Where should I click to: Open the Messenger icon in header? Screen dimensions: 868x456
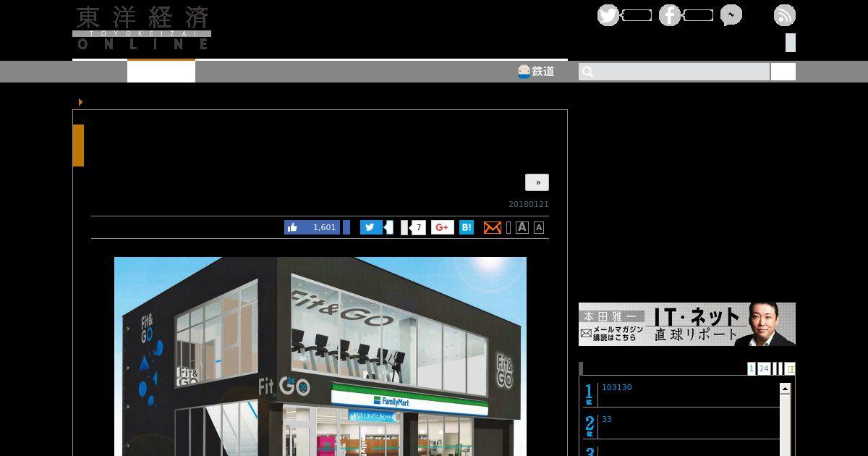coord(731,15)
